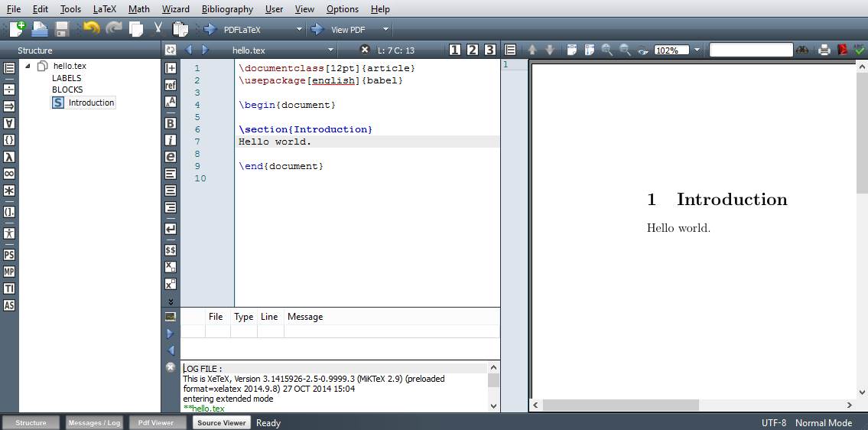
Task: Click the Source Viewer button
Action: [x=221, y=422]
